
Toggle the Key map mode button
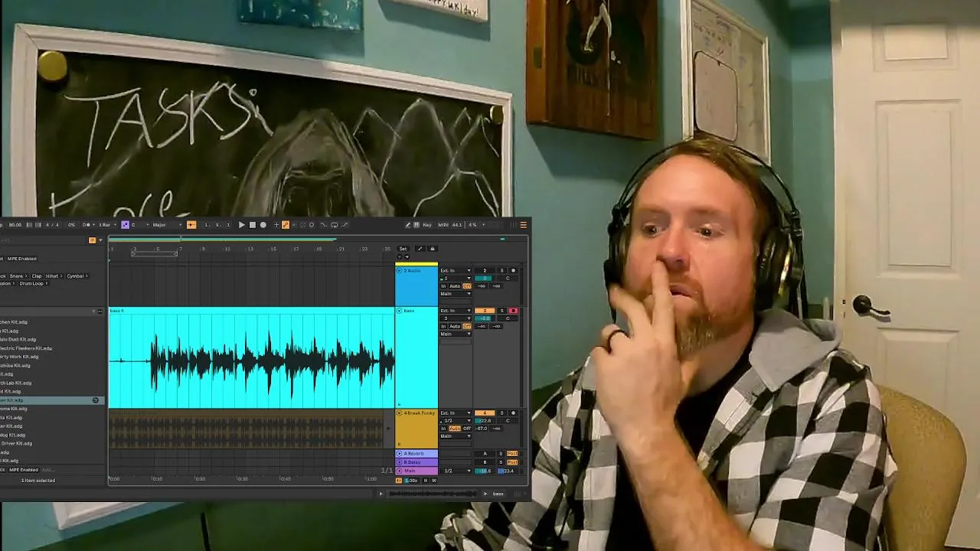[427, 225]
